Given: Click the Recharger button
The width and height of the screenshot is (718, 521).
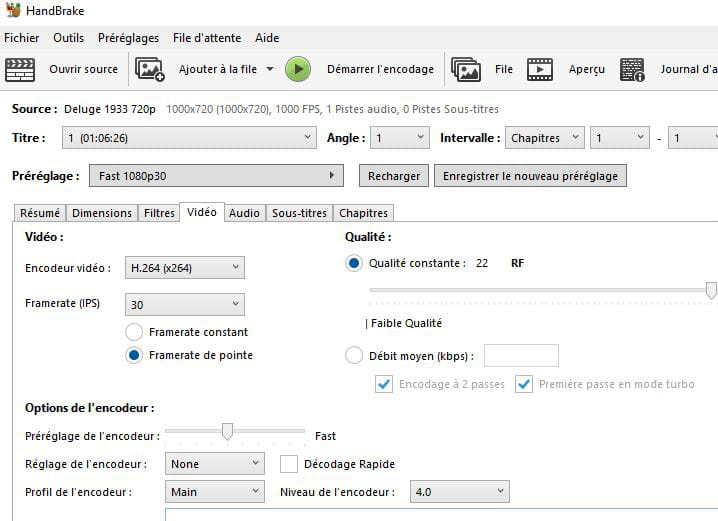Looking at the screenshot, I should click(394, 176).
